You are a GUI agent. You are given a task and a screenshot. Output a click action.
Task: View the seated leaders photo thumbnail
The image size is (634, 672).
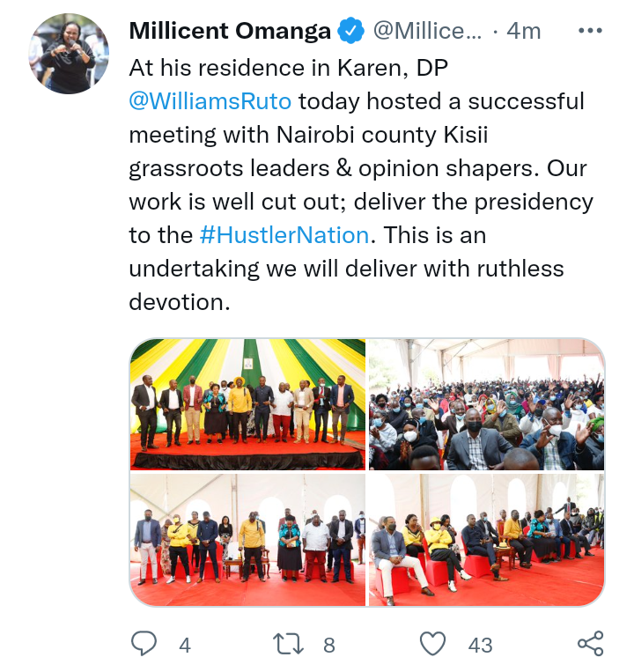coord(487,540)
